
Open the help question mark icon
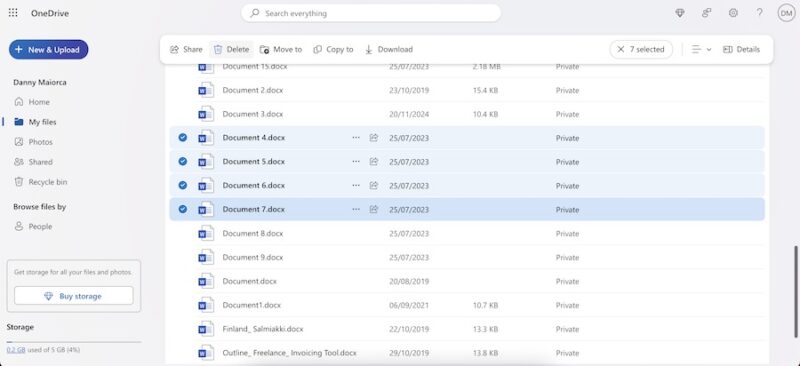point(760,13)
